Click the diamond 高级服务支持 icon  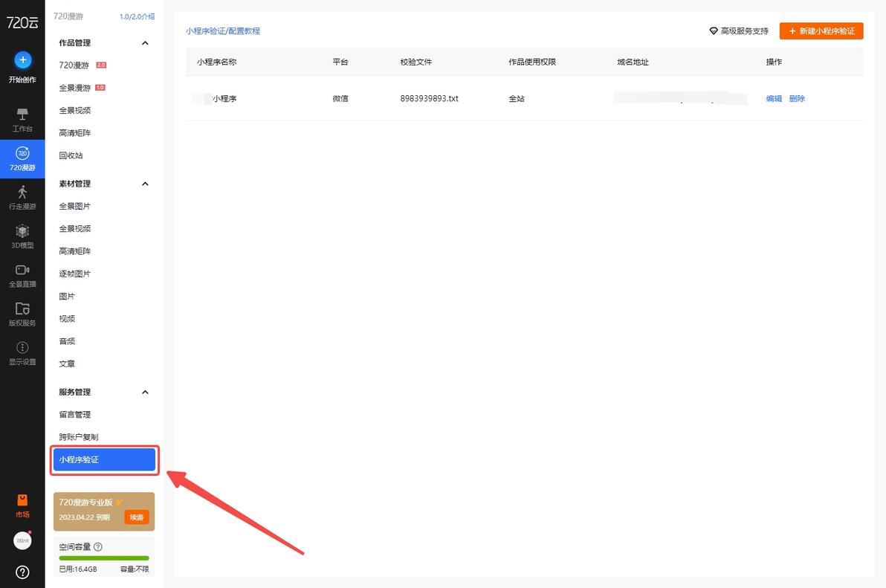pyautogui.click(x=714, y=31)
